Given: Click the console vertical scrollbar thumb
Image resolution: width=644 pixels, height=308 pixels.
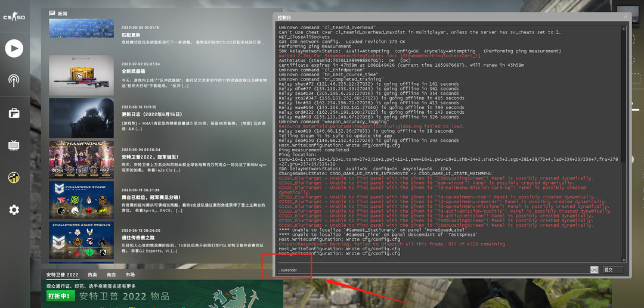Looking at the screenshot, I should (x=624, y=209).
